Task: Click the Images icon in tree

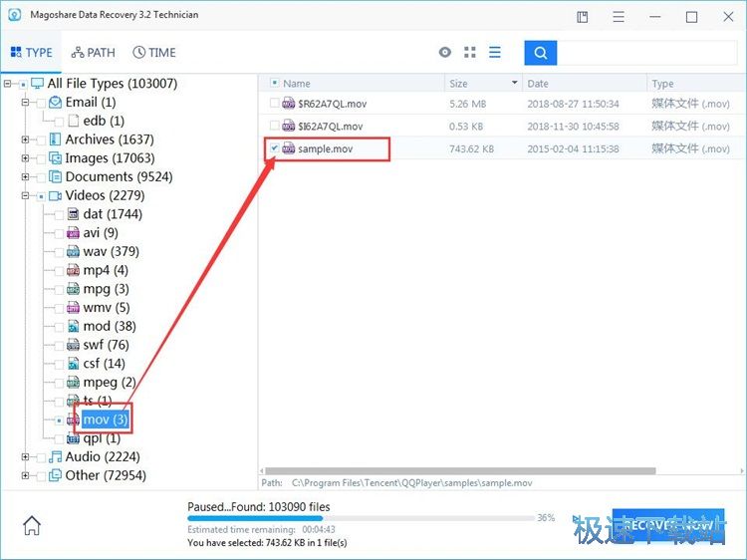Action: coord(55,157)
